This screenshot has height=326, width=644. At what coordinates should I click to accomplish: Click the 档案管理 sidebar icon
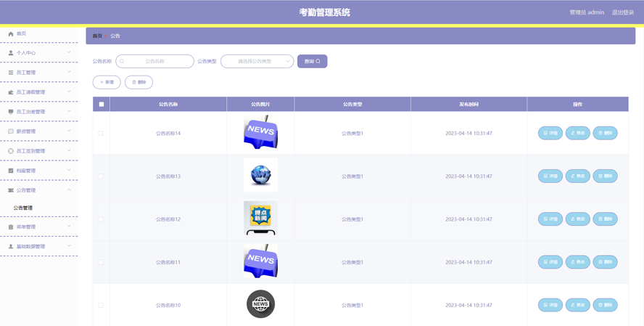pyautogui.click(x=11, y=171)
